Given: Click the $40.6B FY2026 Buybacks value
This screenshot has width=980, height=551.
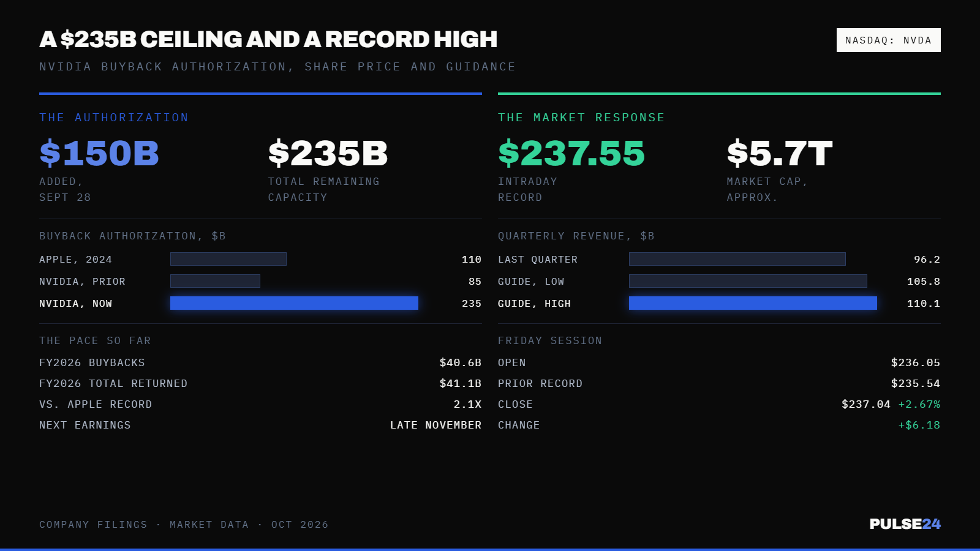Looking at the screenshot, I should tap(461, 363).
